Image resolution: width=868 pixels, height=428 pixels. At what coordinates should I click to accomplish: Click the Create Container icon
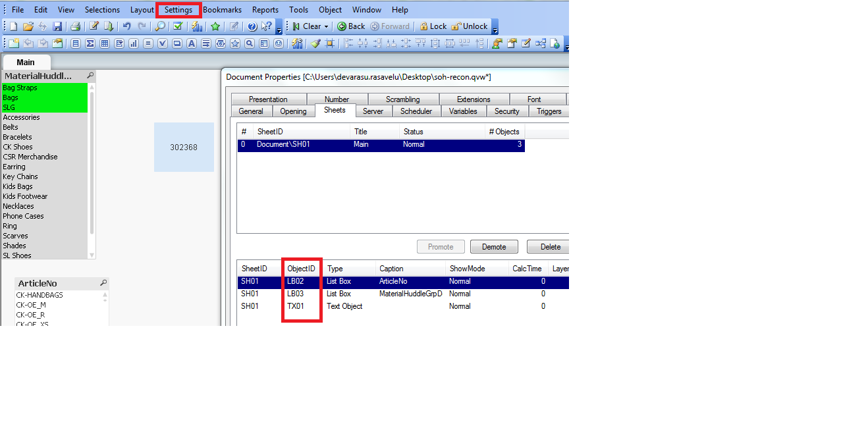click(x=264, y=43)
